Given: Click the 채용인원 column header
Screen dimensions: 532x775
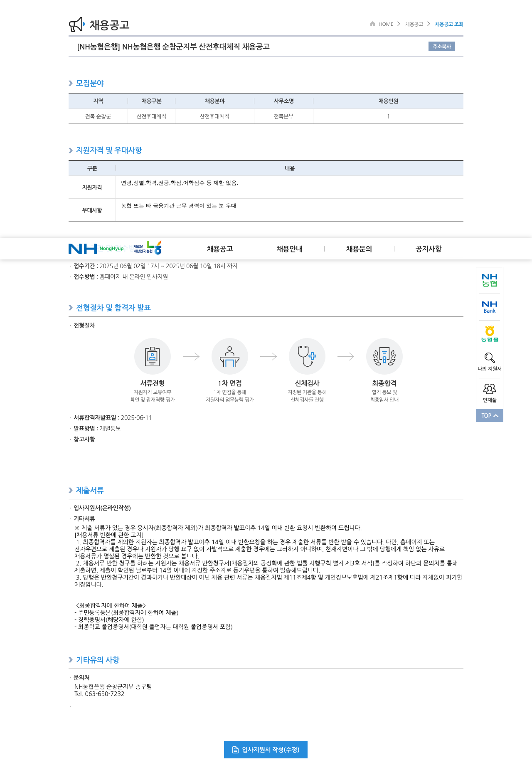Looking at the screenshot, I should (388, 101).
